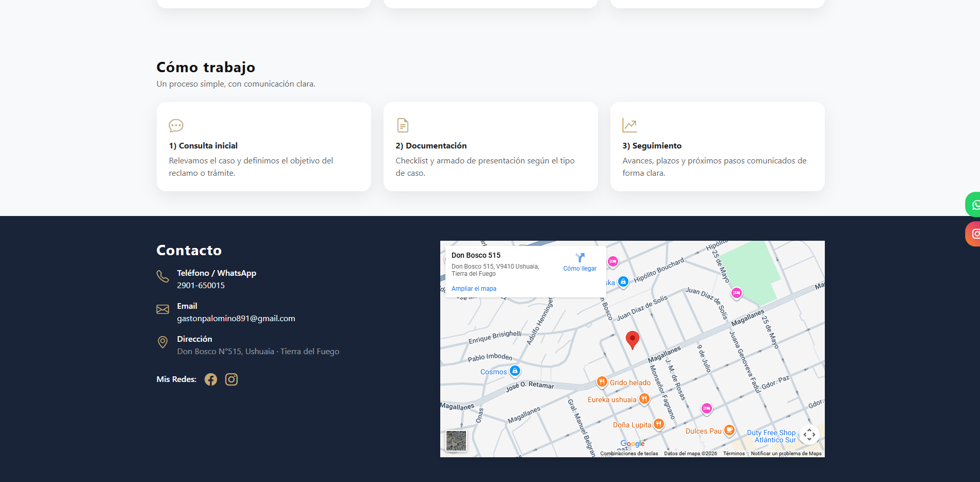Open the Instagram icon beside Mis Redes
This screenshot has height=482, width=980.
coord(231,379)
